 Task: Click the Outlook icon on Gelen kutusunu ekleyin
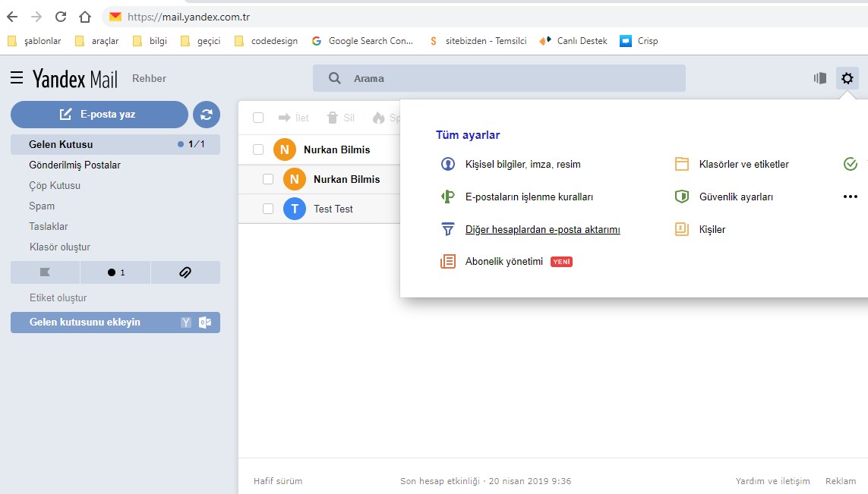tap(205, 322)
